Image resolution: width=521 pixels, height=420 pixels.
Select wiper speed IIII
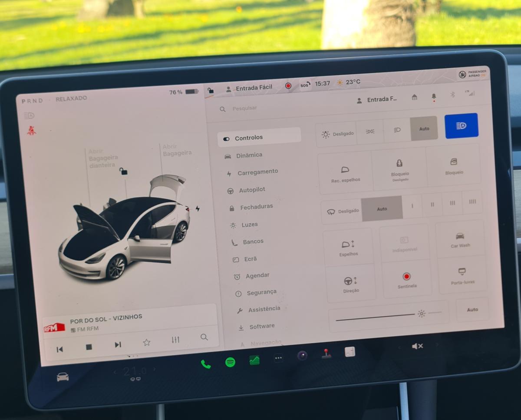(x=472, y=202)
